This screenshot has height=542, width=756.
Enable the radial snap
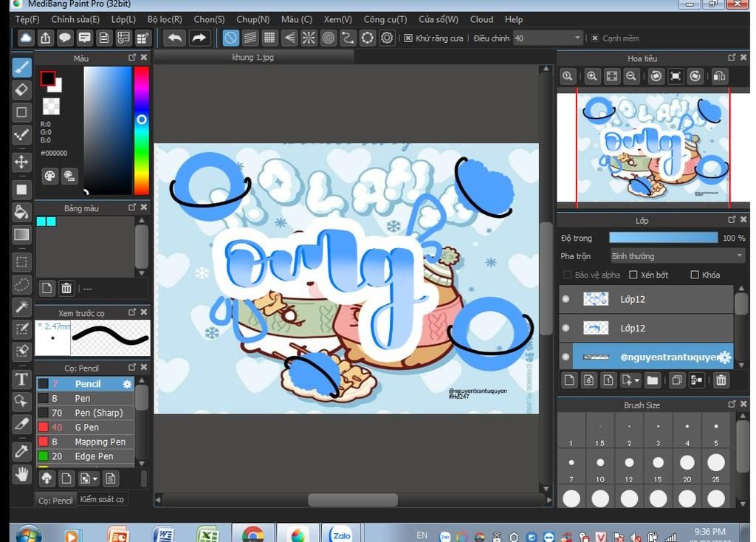(309, 38)
